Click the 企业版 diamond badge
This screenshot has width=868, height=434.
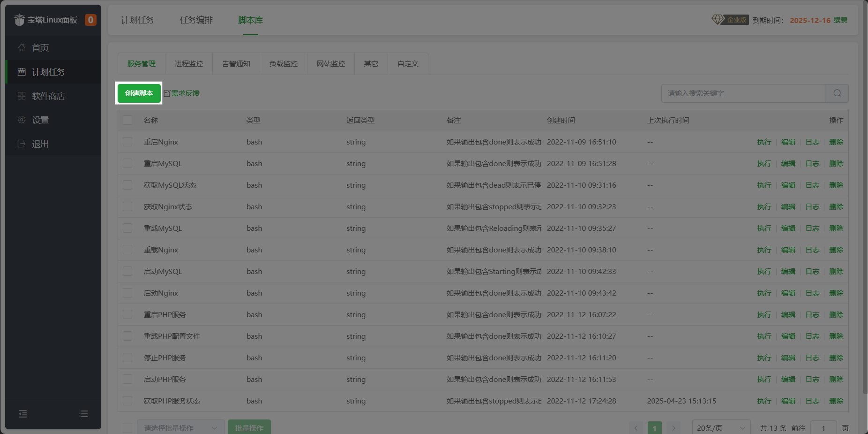[730, 20]
